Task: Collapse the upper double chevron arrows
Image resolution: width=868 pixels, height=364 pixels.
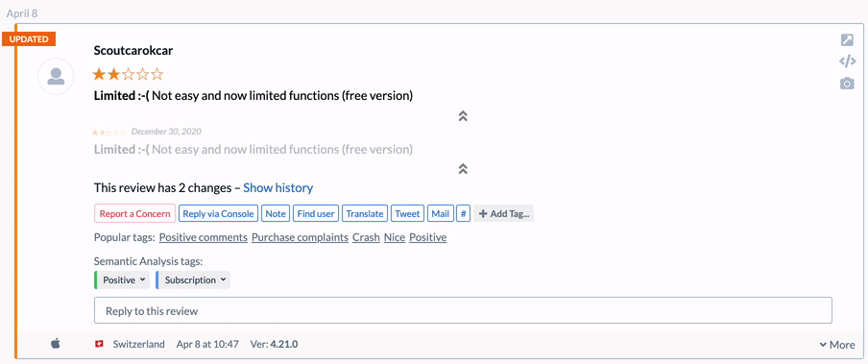Action: (x=464, y=116)
